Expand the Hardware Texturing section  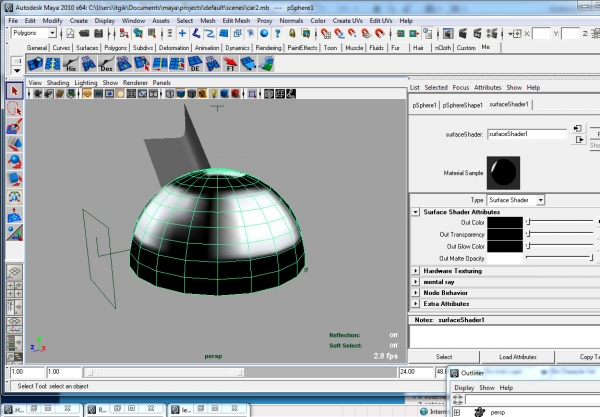416,271
